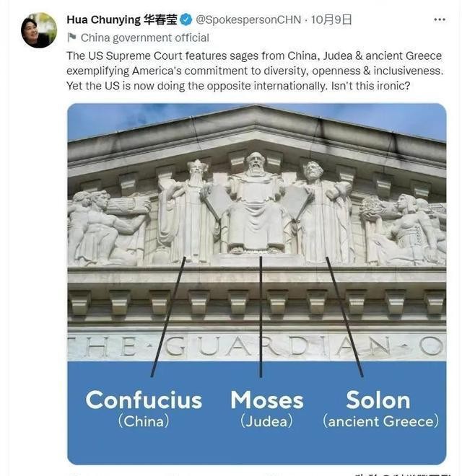Open the tweet's 10月9日 timestamp

[x=331, y=19]
